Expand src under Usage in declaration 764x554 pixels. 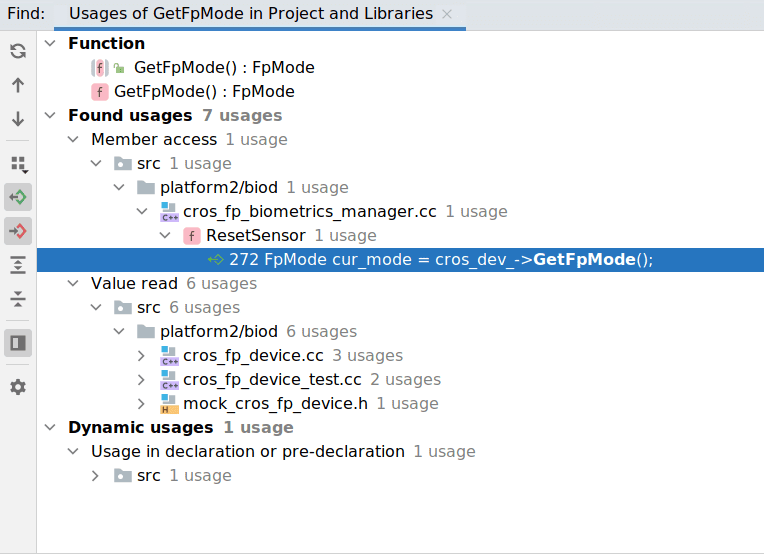click(96, 476)
